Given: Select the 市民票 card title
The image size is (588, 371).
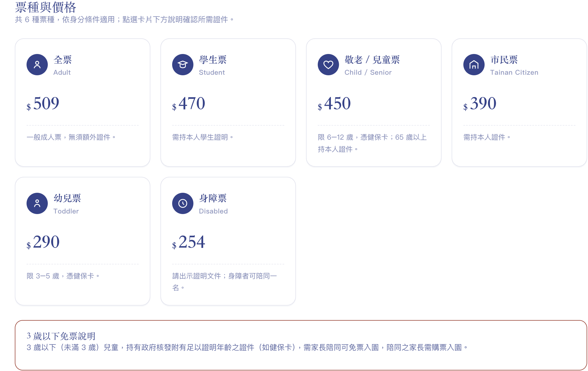Looking at the screenshot, I should coord(504,60).
